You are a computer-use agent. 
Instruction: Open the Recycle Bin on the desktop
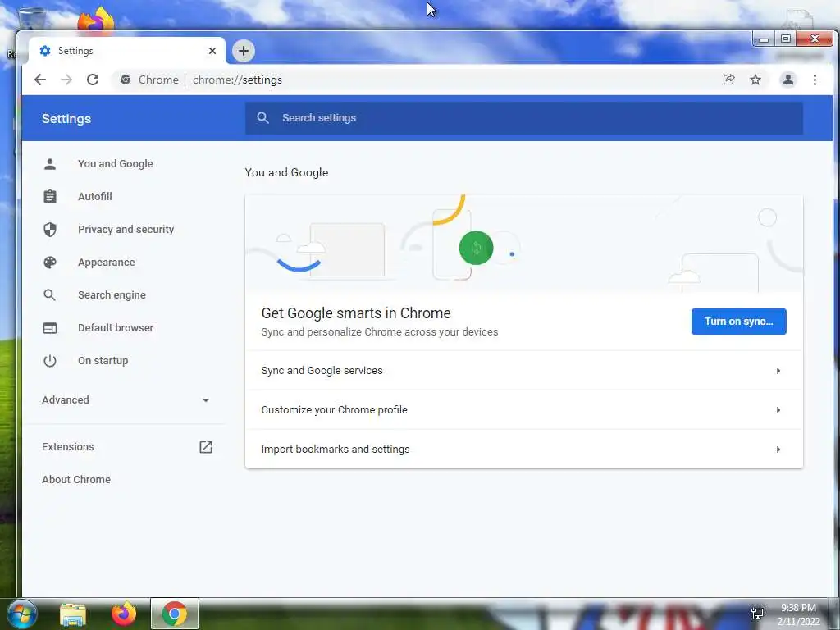coord(32,18)
